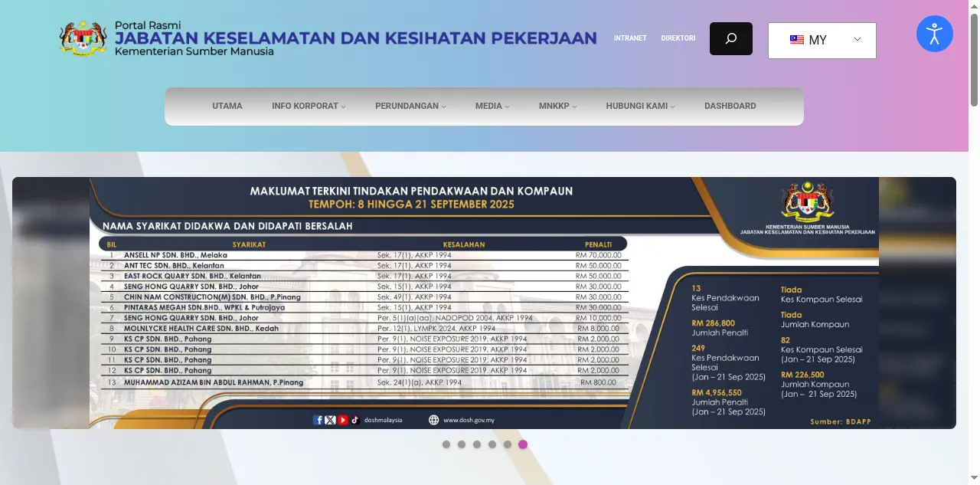
Task: Select the third carousel slide dot
Action: [477, 444]
